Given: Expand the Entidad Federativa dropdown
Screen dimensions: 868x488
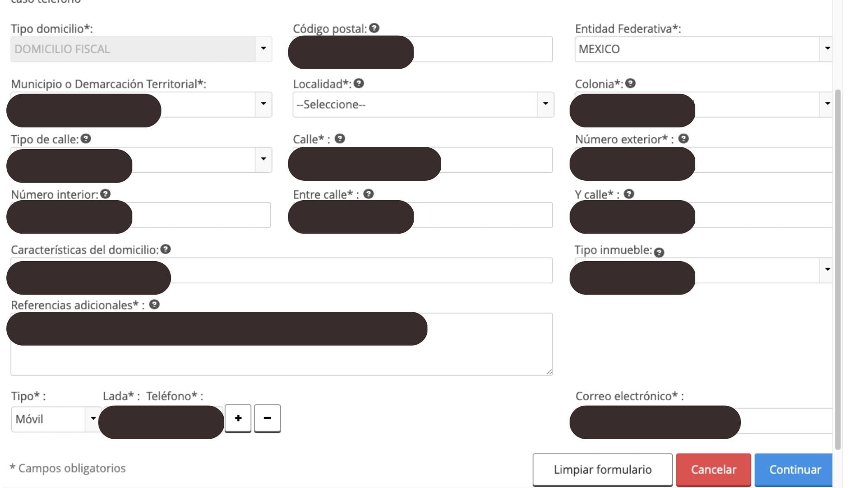Looking at the screenshot, I should tap(827, 49).
